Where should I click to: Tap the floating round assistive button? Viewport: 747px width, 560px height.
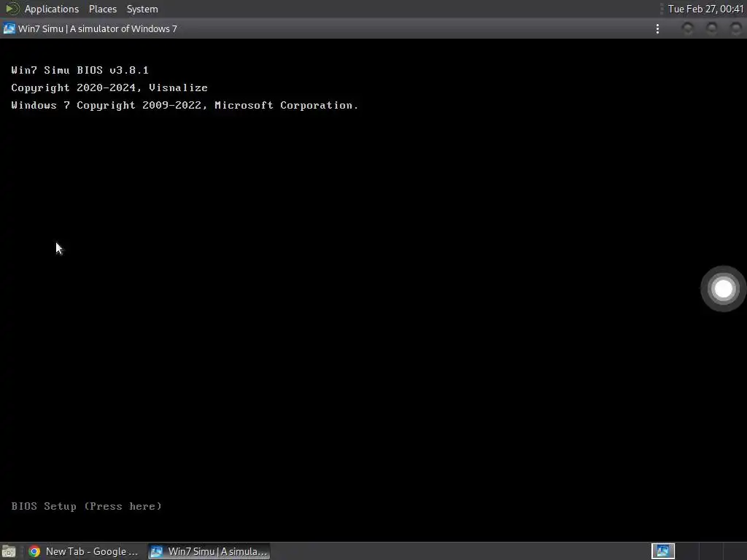click(723, 289)
